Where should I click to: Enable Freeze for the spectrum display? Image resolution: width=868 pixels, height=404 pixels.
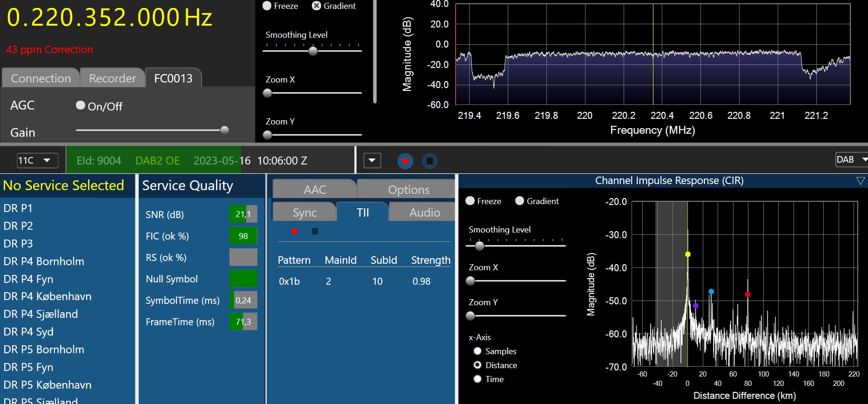(x=267, y=6)
